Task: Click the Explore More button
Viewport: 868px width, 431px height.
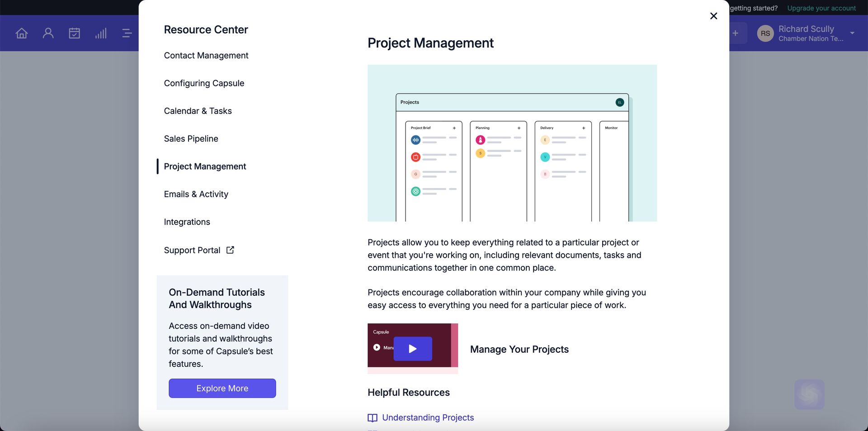Action: [222, 388]
